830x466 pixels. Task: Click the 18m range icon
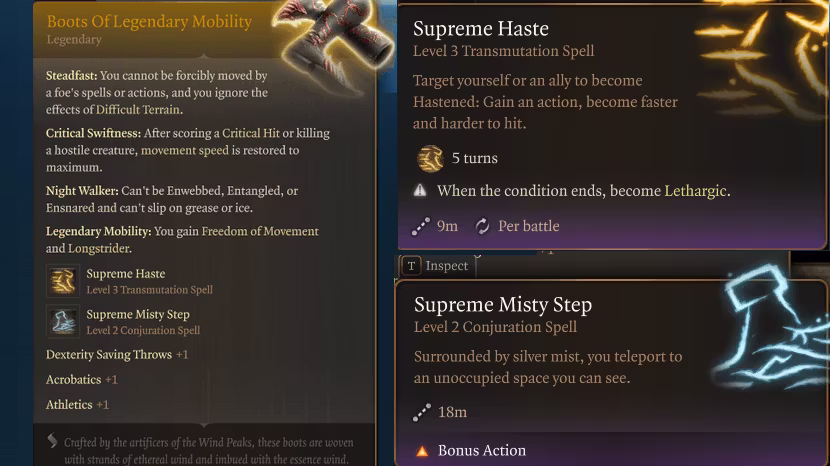421,412
